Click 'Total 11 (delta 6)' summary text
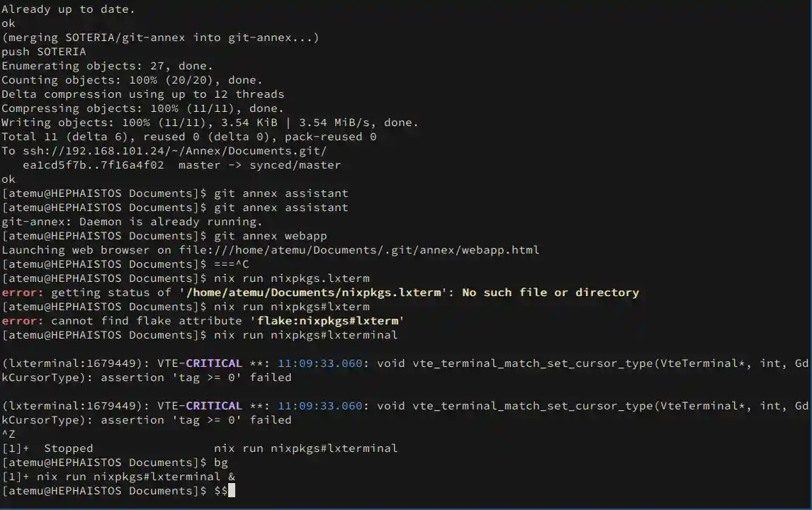This screenshot has height=510, width=812. pos(64,137)
